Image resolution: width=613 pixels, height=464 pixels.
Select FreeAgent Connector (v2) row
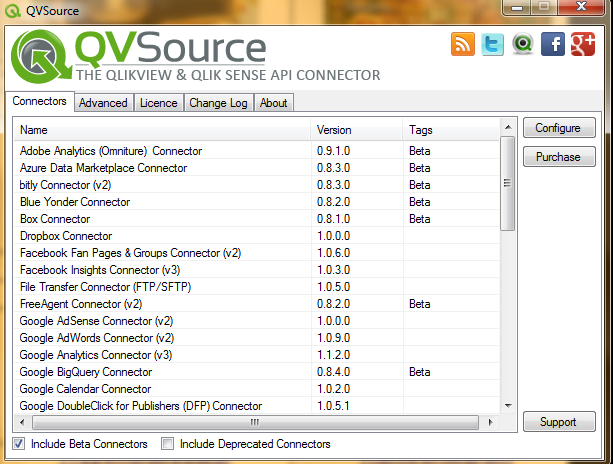click(x=257, y=304)
